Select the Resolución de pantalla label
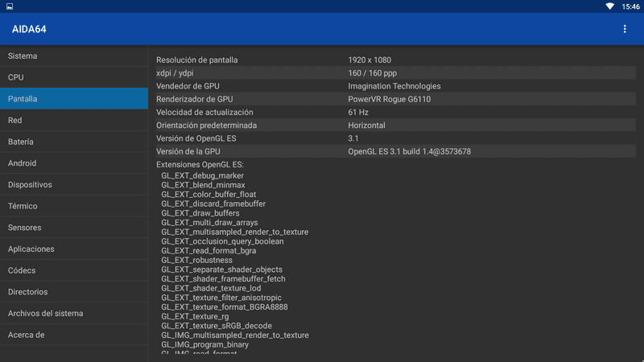The image size is (644, 362). click(196, 60)
